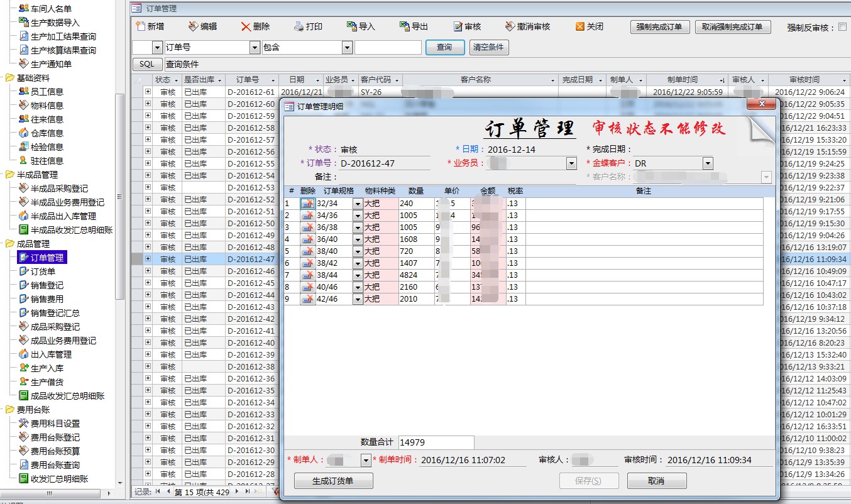
Task: Open the 状态 column filter arrow
Action: (175, 80)
